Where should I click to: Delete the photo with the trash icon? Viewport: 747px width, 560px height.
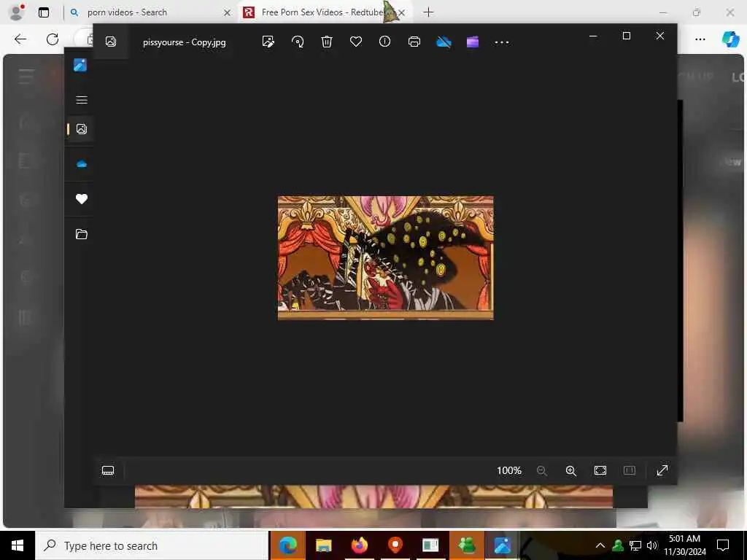coord(327,42)
